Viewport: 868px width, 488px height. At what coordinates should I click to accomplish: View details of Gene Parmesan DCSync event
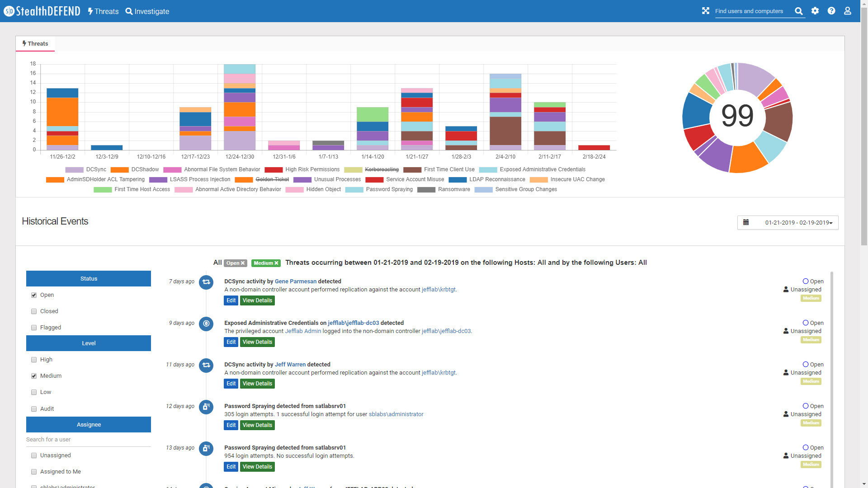pos(257,300)
